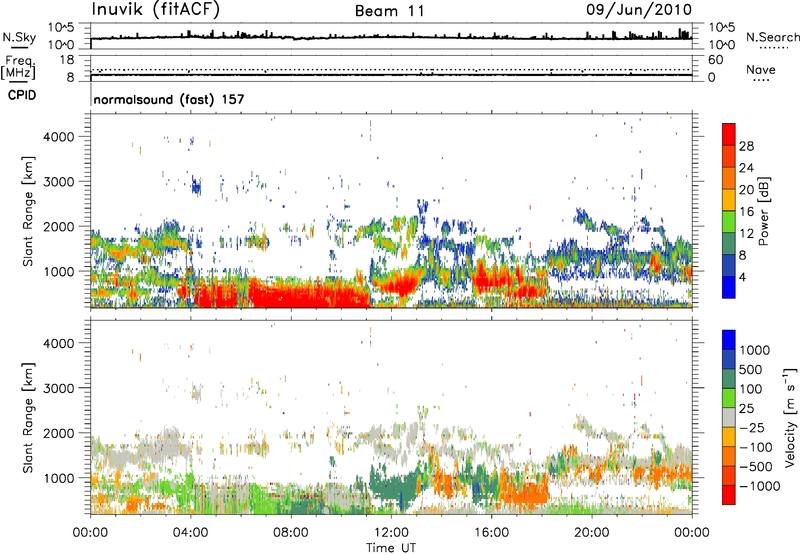
Task: Click the '28' label on power color bar
Action: (x=746, y=146)
